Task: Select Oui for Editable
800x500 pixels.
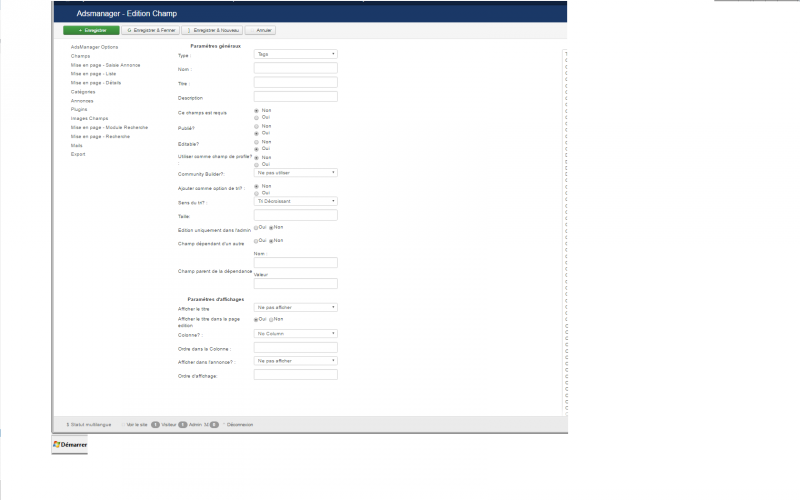Action: pos(257,149)
